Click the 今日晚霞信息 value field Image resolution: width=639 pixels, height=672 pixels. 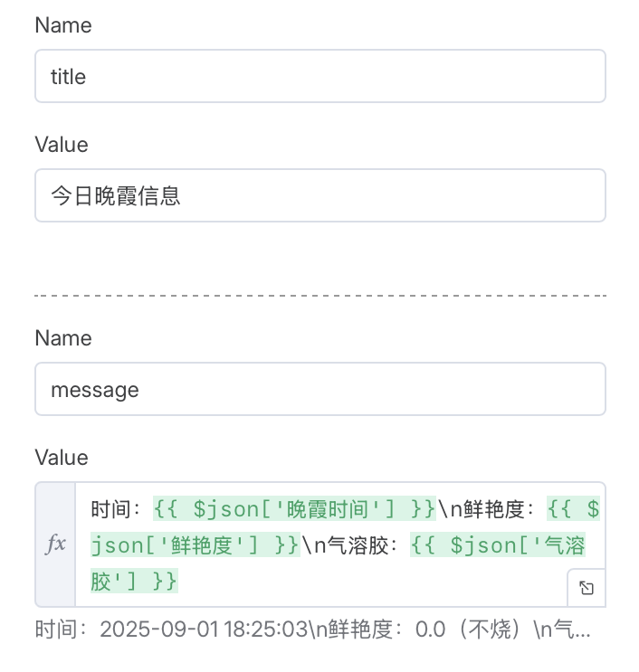(x=319, y=195)
